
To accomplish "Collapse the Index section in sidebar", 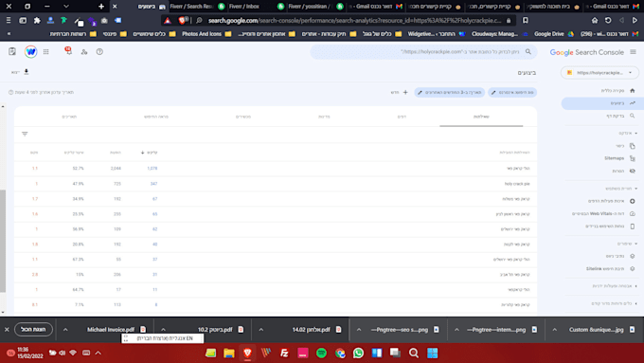I will [x=635, y=134].
